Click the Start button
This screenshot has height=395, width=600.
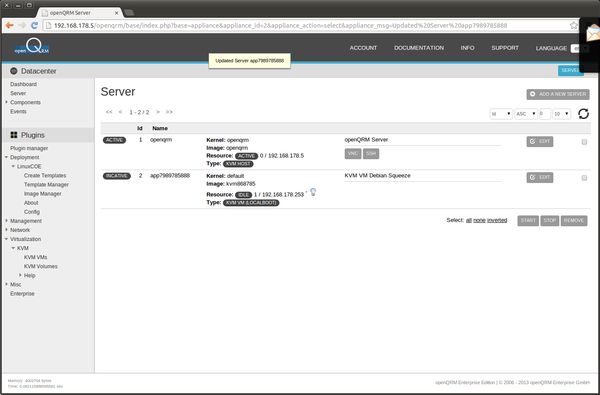tap(528, 220)
